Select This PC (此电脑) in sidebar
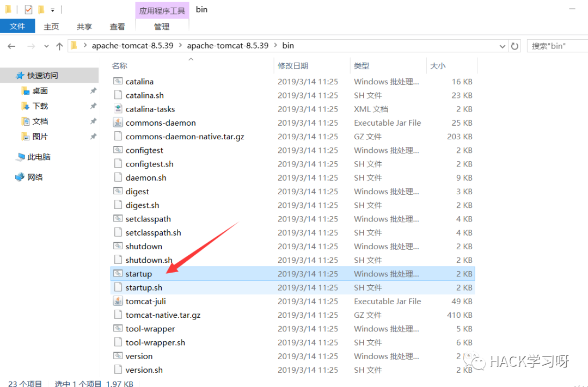 tap(33, 157)
